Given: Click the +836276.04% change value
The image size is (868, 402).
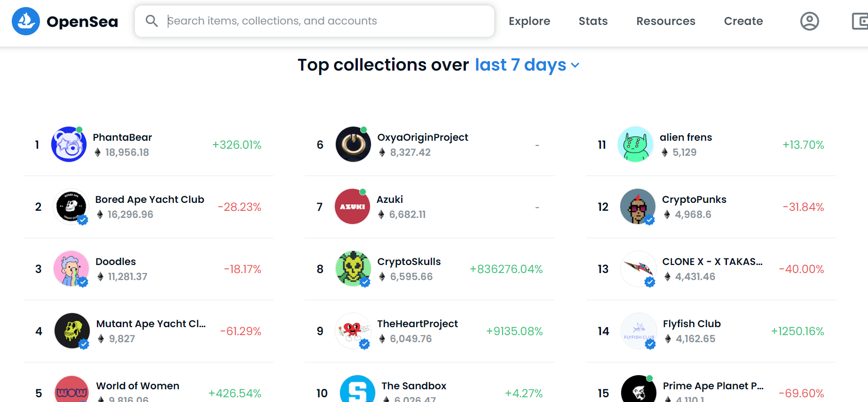Looking at the screenshot, I should [x=506, y=269].
